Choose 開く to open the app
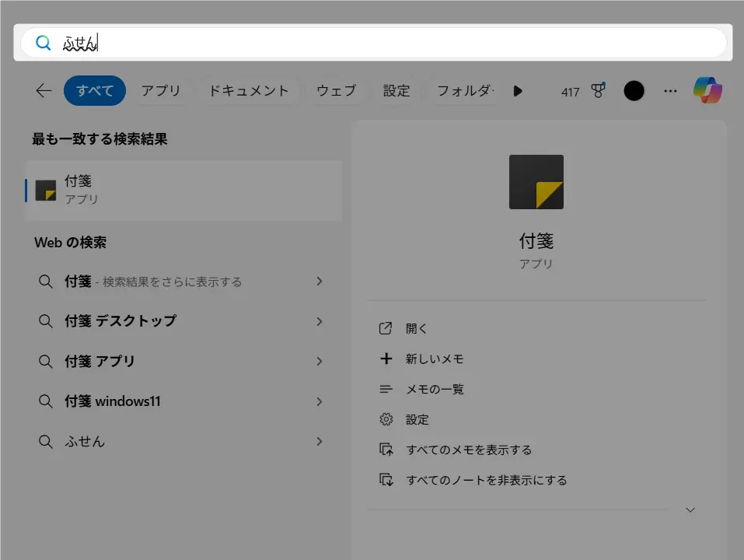This screenshot has width=744, height=560. 417,328
